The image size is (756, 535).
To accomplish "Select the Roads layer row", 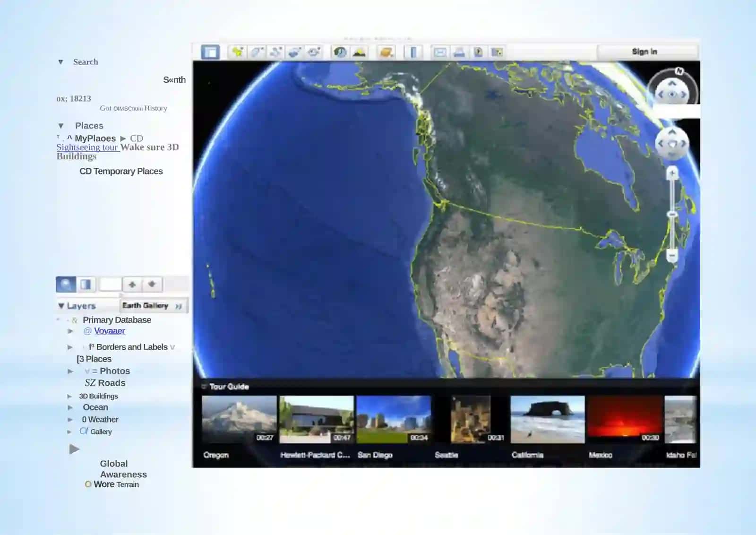I will (105, 383).
